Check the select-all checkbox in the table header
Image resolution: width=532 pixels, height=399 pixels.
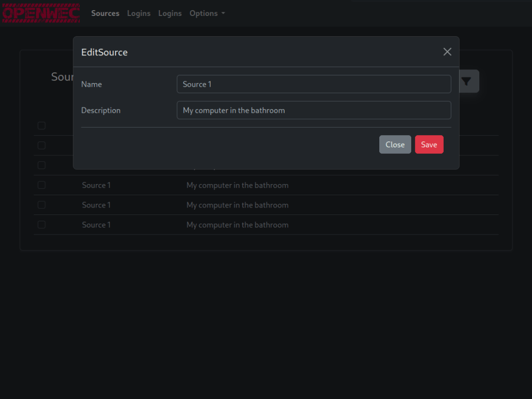[41, 126]
